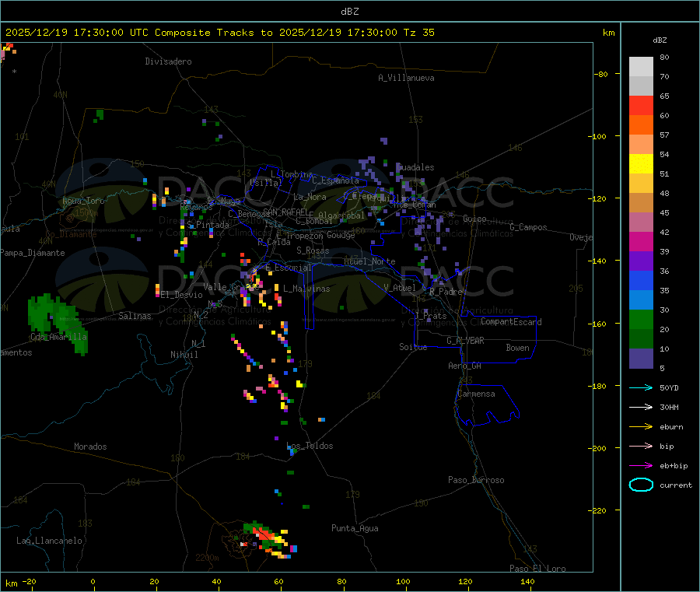Click the red 60-65 dBZ swatch

coord(641,105)
